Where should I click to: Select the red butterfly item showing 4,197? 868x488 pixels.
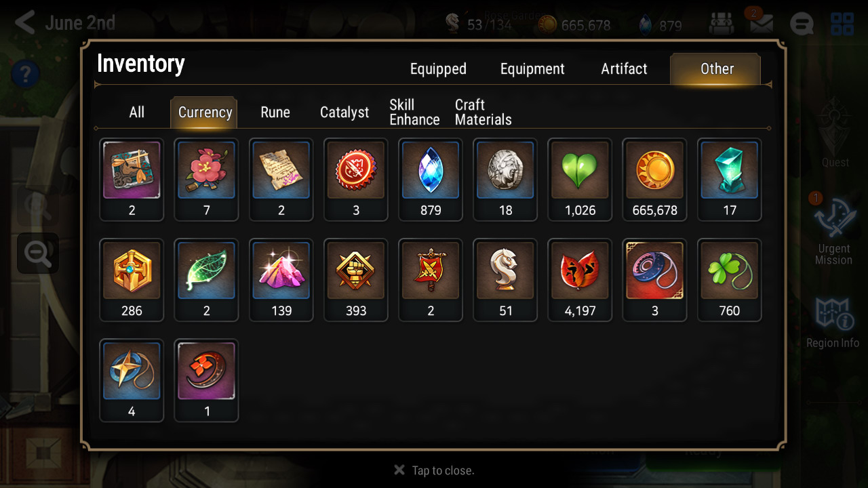[580, 280]
